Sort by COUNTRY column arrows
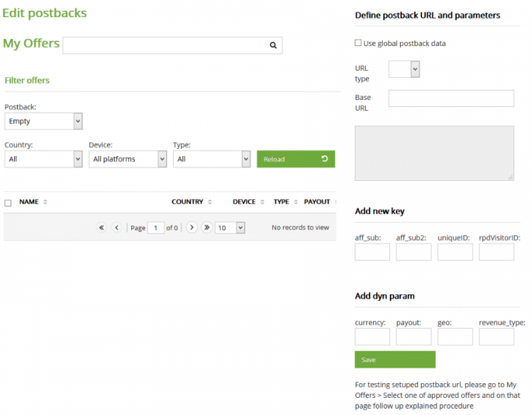 click(210, 202)
